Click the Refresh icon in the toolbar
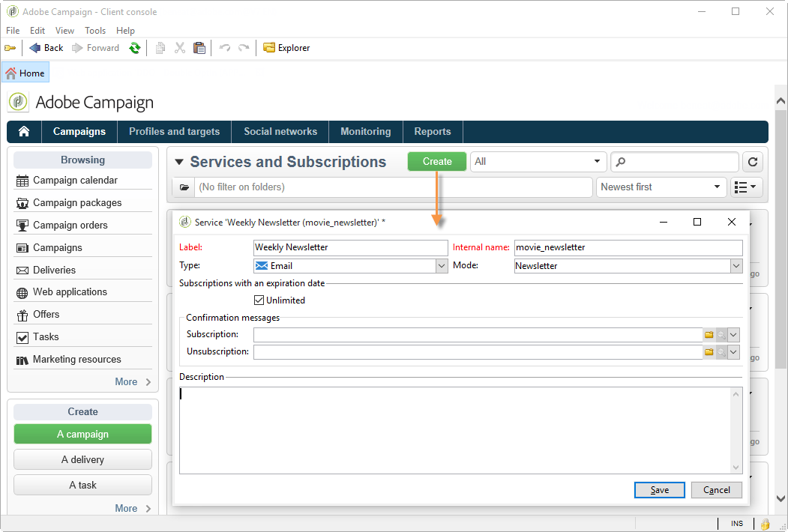 click(134, 47)
